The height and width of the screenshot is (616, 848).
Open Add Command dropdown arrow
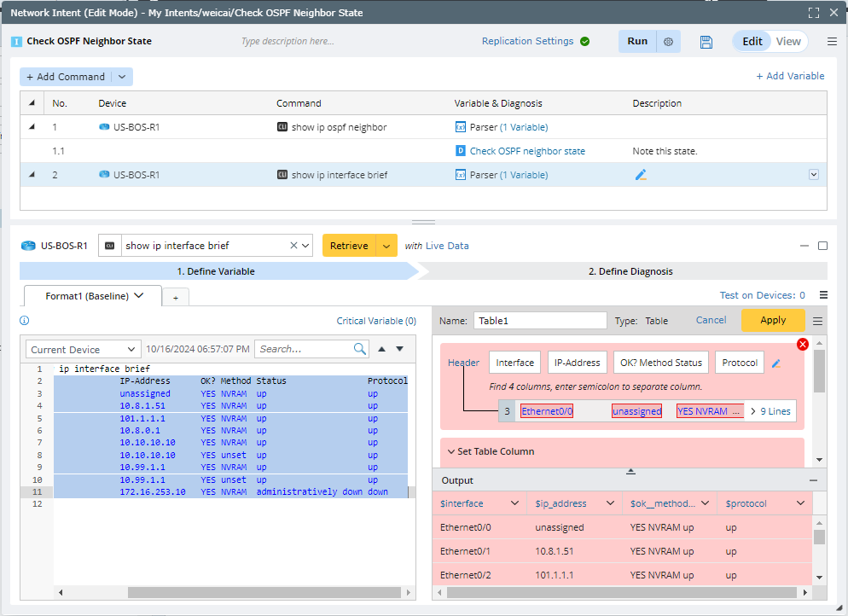click(x=122, y=77)
